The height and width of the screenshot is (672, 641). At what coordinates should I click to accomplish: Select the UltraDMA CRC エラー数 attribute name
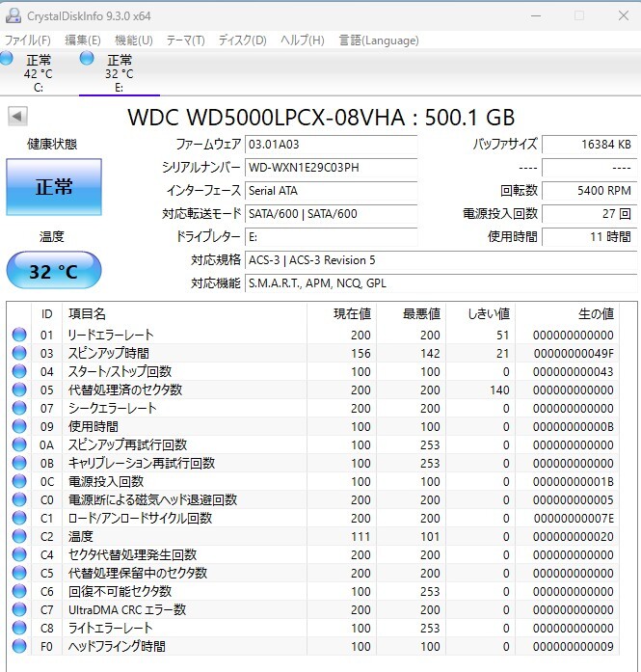pyautogui.click(x=127, y=609)
